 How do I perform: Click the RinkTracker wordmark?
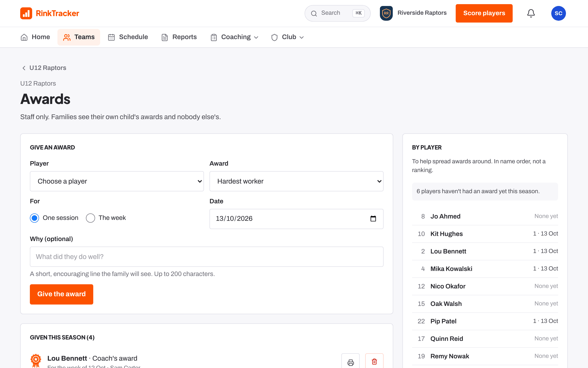[x=57, y=13]
